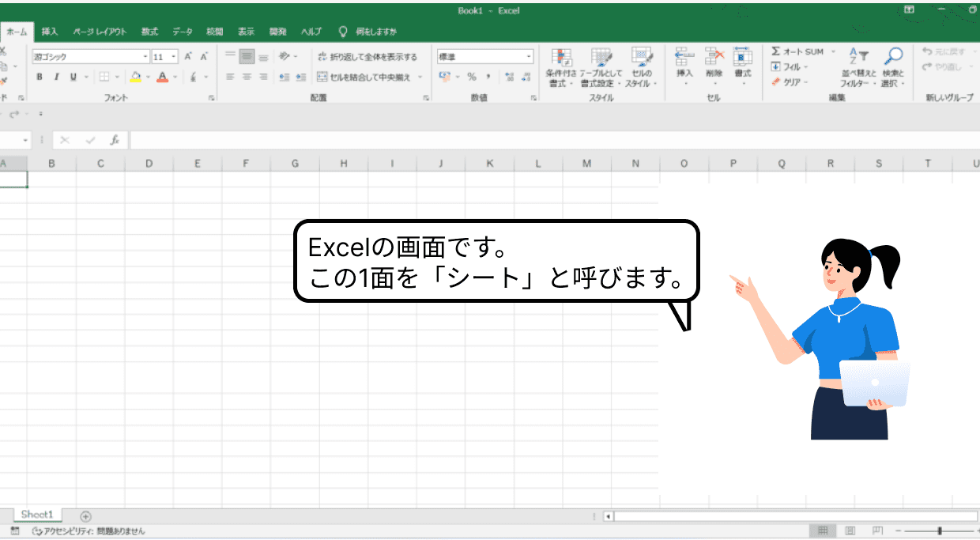
Task: Apply red font color A
Action: [162, 77]
